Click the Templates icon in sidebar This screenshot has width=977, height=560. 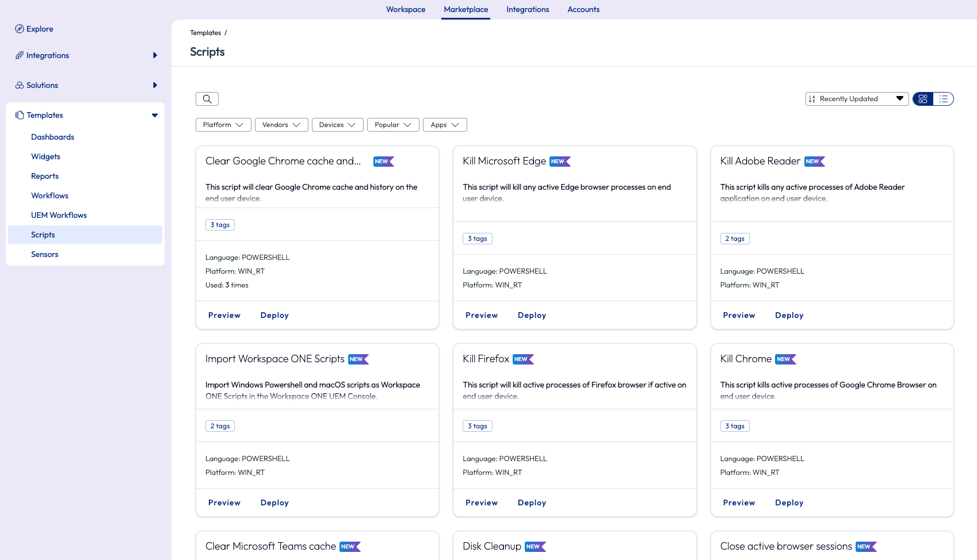[20, 115]
